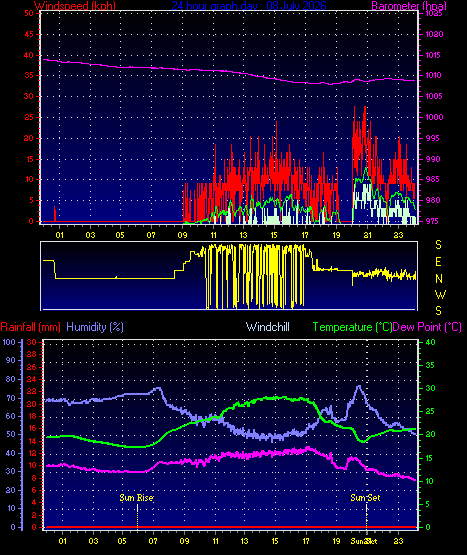Click the W wind direction label
This screenshot has width=467, height=555.
[x=440, y=294]
